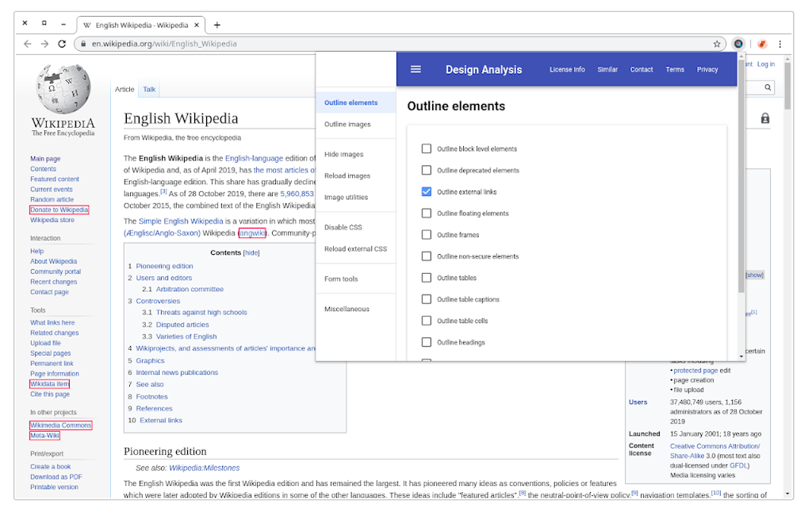Image resolution: width=812 pixels, height=508 pixels.
Task: Open Meta-Wiki sidebar link
Action: [x=44, y=436]
